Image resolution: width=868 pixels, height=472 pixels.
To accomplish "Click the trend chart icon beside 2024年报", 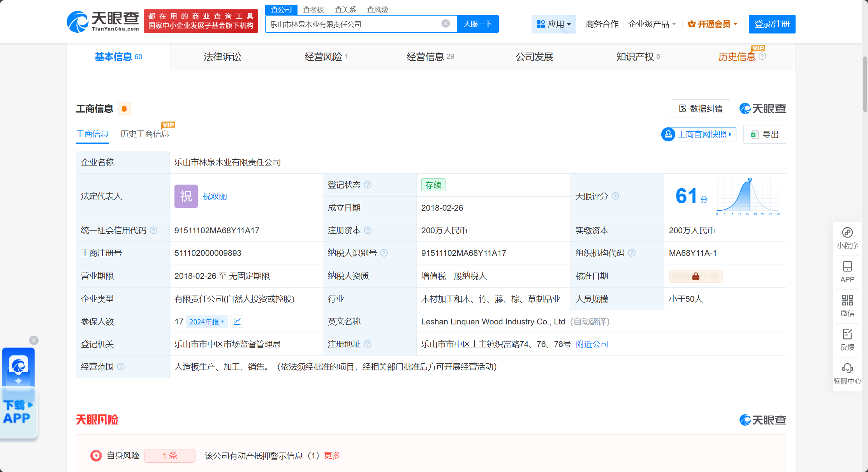I will tap(237, 321).
